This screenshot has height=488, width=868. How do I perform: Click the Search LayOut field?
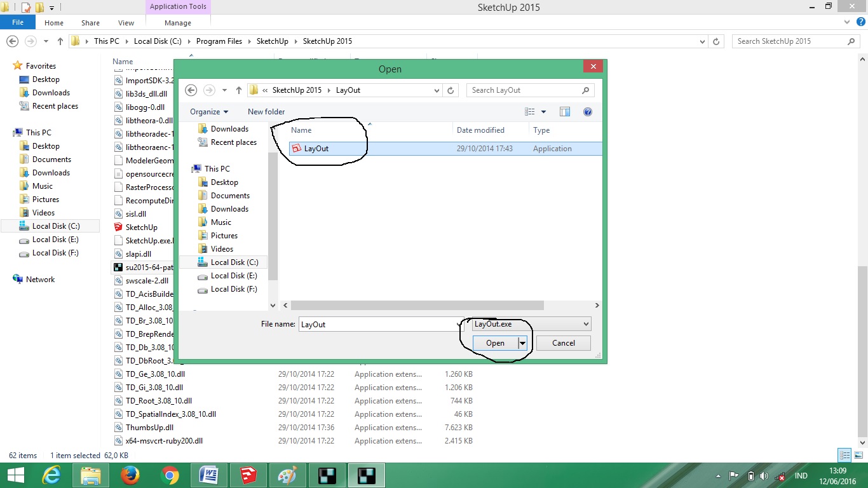[524, 90]
